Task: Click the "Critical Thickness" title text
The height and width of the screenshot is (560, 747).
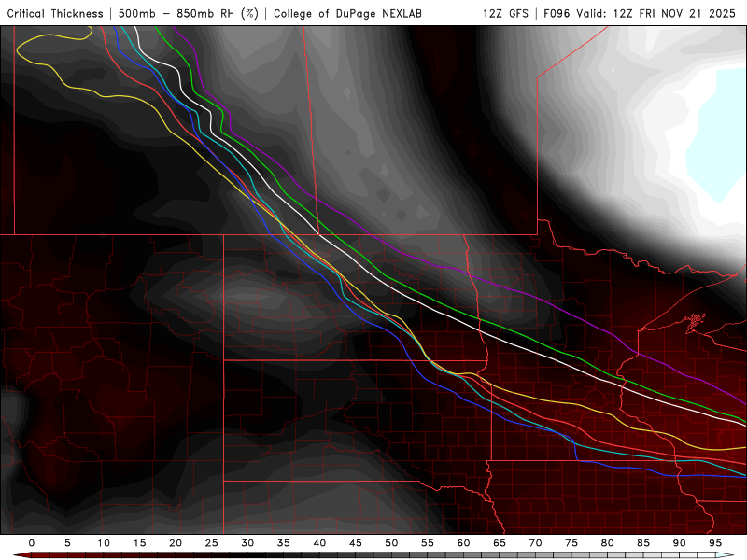Action: 55,13
